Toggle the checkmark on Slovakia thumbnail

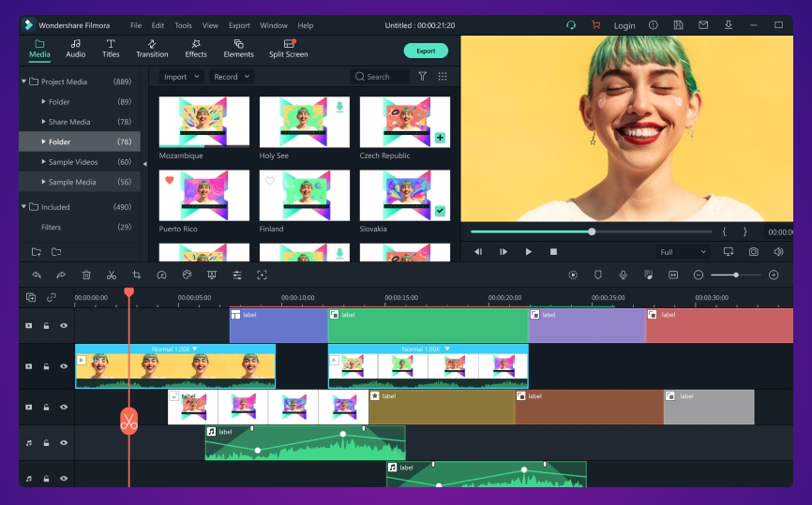coord(440,211)
